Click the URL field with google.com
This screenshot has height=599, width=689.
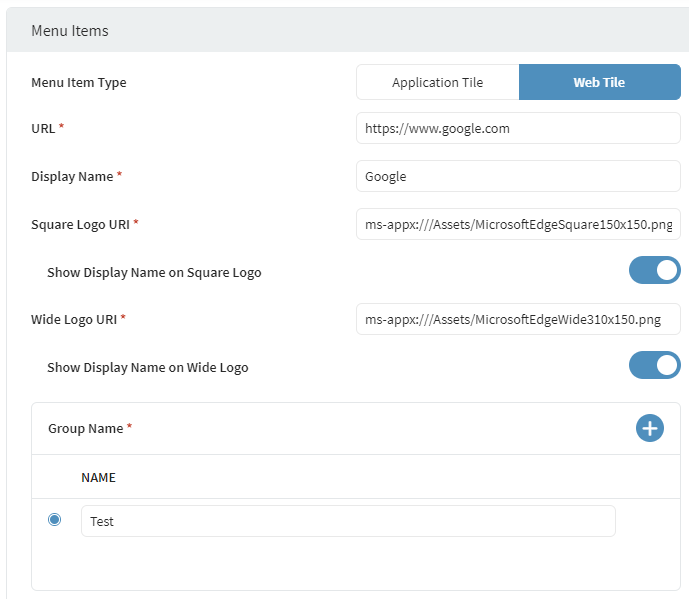tap(518, 128)
